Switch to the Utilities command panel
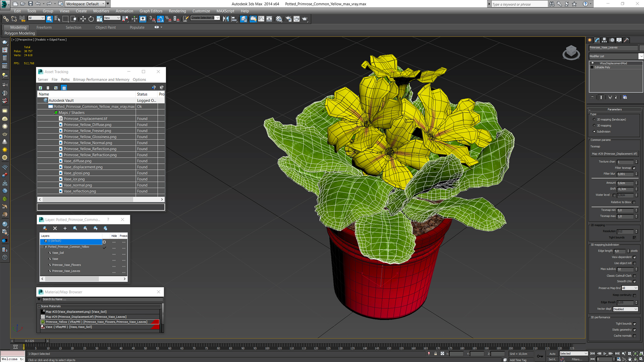Screen dimensions: 644x362 click(x=626, y=40)
